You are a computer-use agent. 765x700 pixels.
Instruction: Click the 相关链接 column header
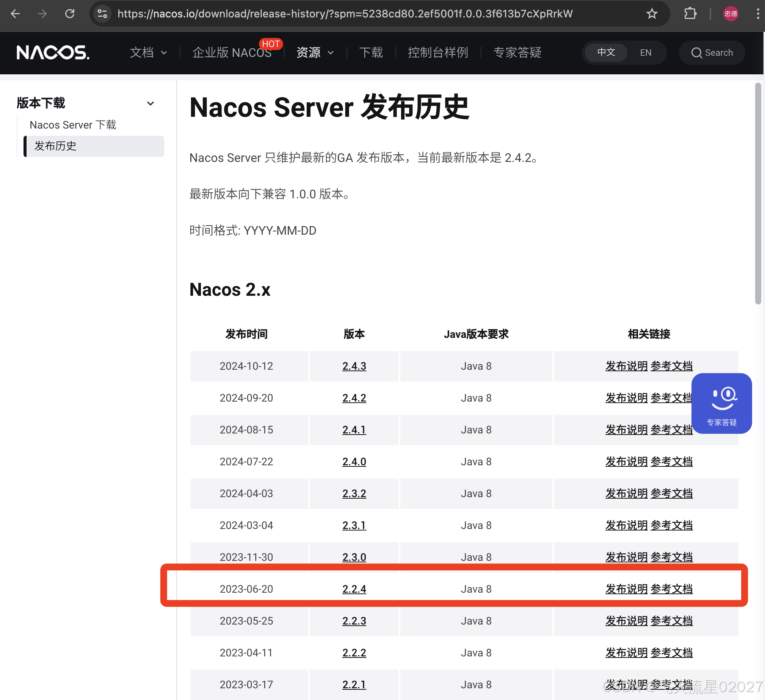pyautogui.click(x=649, y=334)
